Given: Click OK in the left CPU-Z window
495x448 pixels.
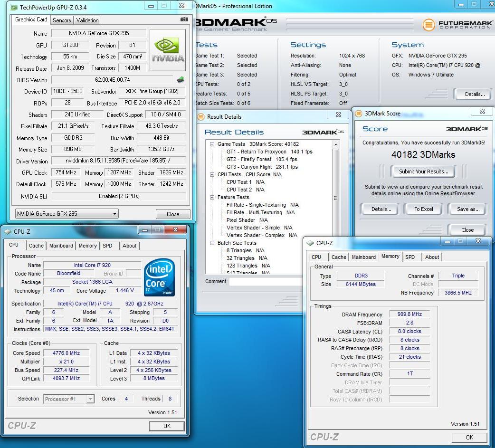Looking at the screenshot, I should [167, 426].
